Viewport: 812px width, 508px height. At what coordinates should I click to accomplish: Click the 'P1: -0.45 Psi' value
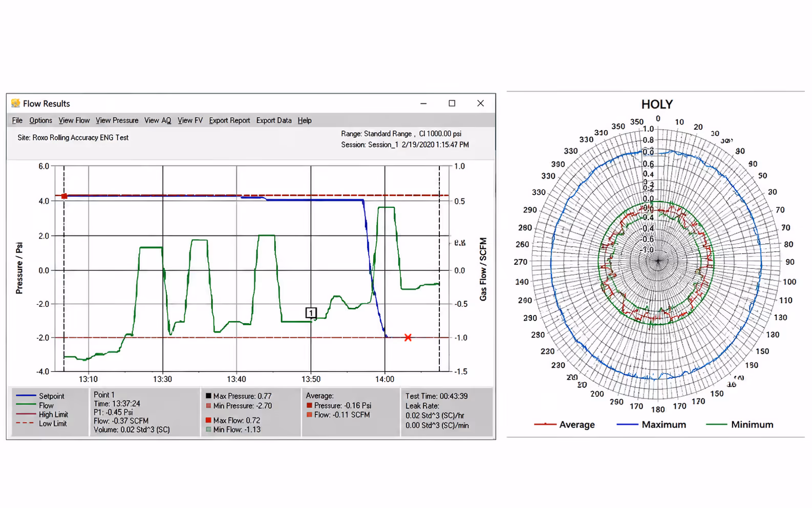point(113,412)
